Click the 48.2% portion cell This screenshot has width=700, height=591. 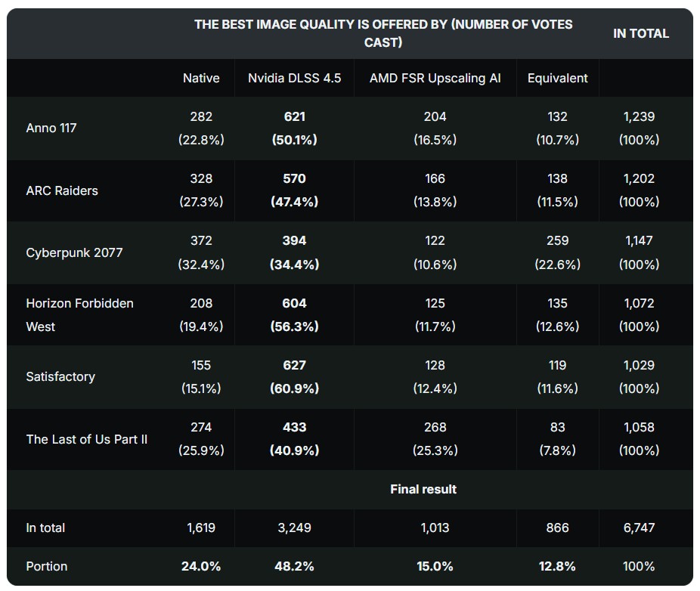[294, 566]
